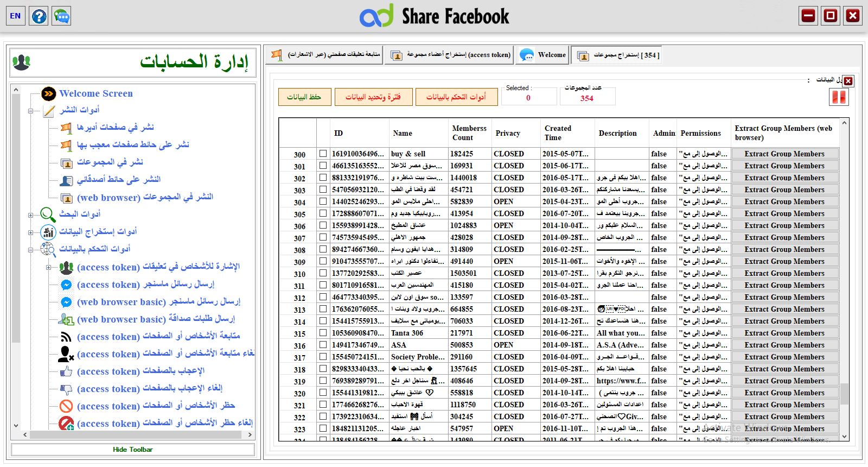Click messenger icon for web browser basic messages
Image resolution: width=868 pixels, height=467 pixels.
point(66,302)
